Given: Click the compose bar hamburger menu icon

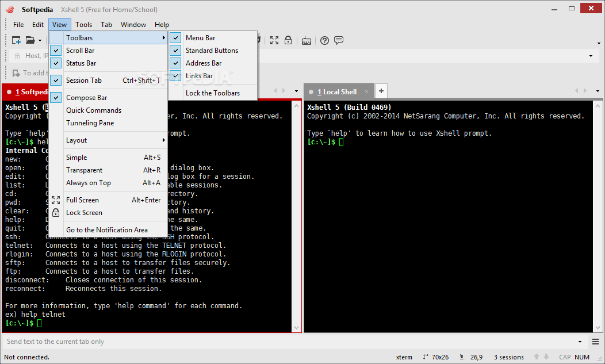Looking at the screenshot, I should point(595,342).
